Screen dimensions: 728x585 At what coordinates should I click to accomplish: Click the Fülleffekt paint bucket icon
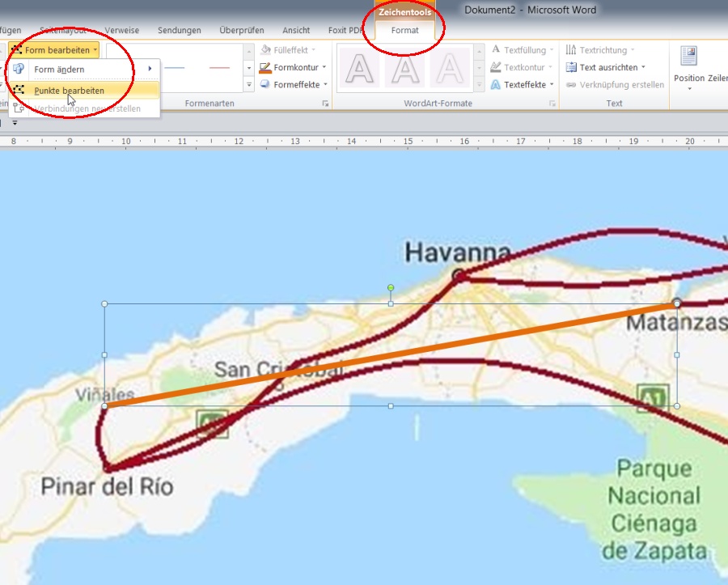click(x=265, y=49)
